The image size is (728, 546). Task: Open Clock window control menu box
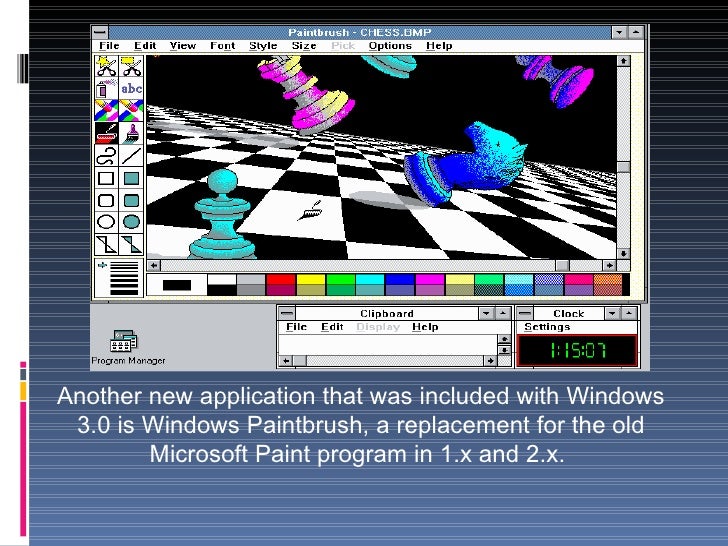click(x=525, y=313)
